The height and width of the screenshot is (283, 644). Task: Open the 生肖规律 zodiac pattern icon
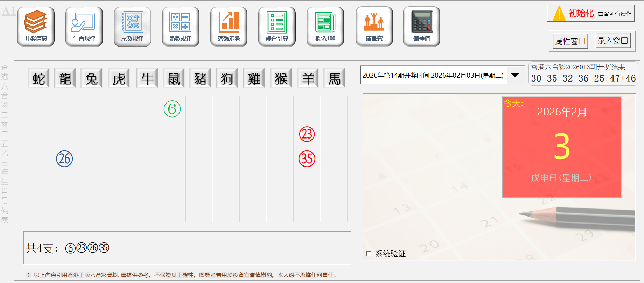pos(84,27)
